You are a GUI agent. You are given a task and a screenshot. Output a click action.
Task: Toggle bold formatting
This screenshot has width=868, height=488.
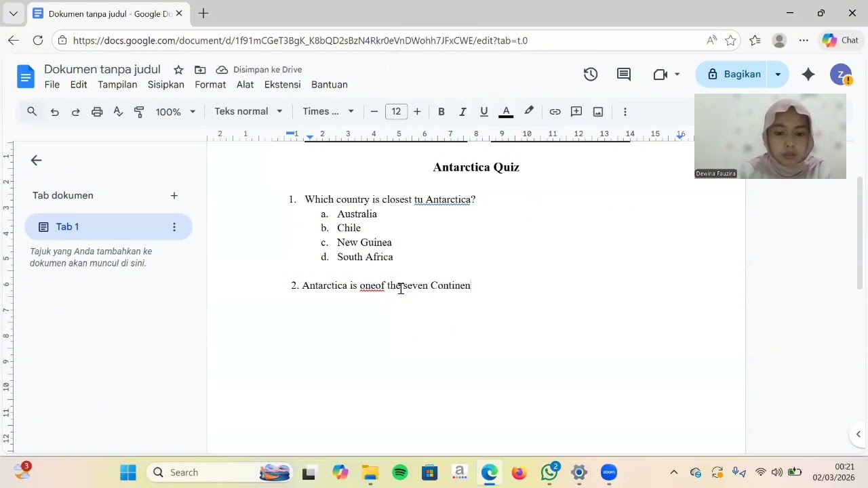[x=441, y=112]
